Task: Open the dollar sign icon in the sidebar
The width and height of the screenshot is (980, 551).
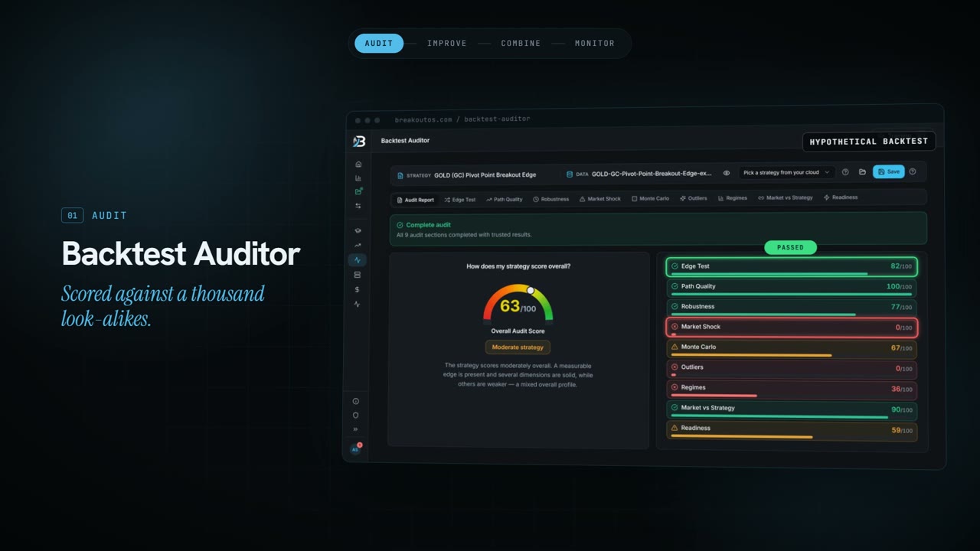Action: pyautogui.click(x=357, y=289)
